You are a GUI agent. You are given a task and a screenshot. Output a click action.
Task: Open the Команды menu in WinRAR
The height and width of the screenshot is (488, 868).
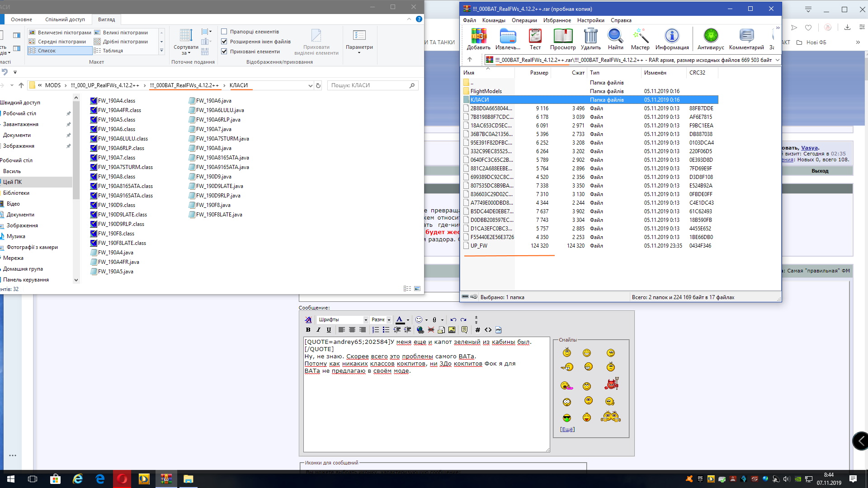click(493, 20)
